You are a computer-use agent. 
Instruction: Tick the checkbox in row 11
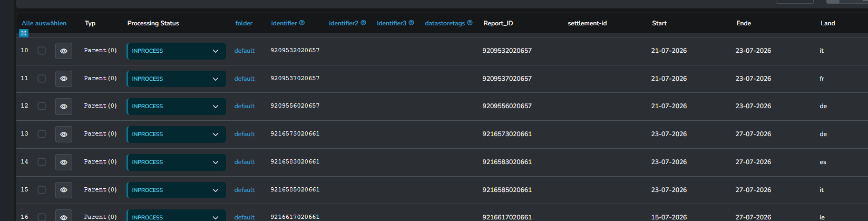tap(42, 79)
